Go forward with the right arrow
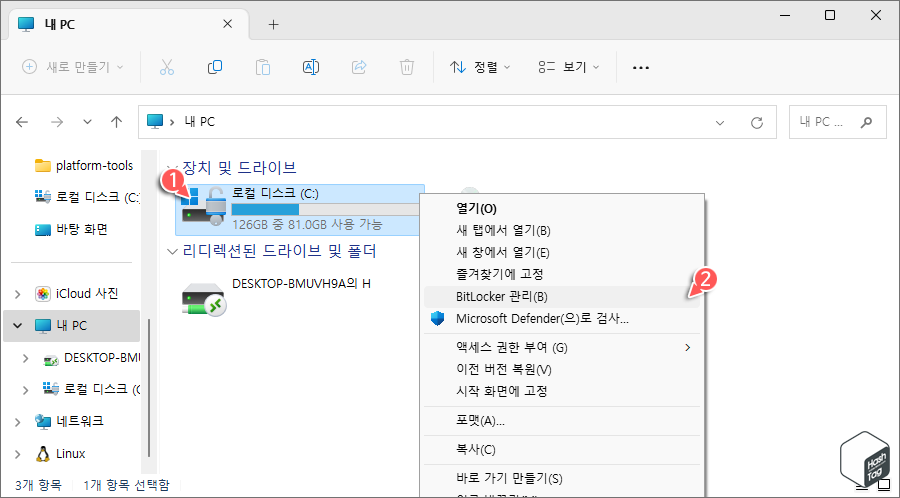 tap(57, 122)
